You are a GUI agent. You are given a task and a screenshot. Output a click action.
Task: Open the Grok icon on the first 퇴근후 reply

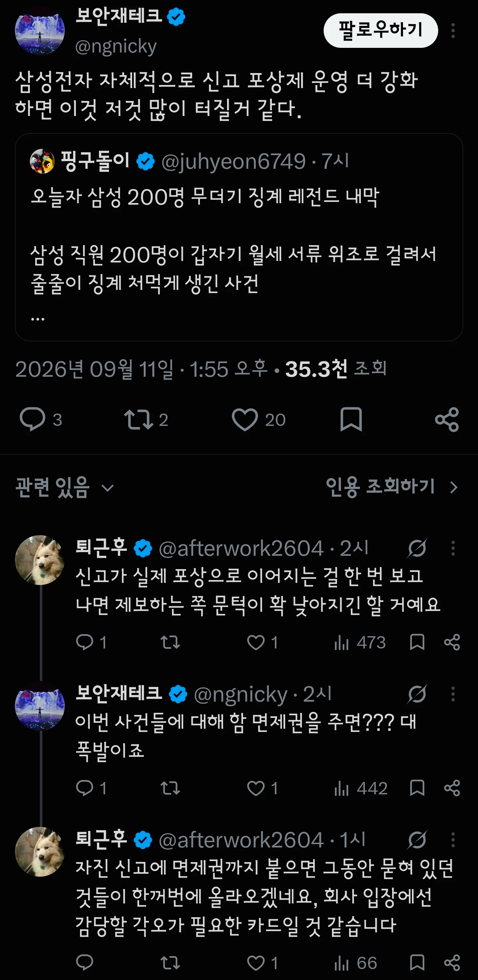(x=417, y=548)
